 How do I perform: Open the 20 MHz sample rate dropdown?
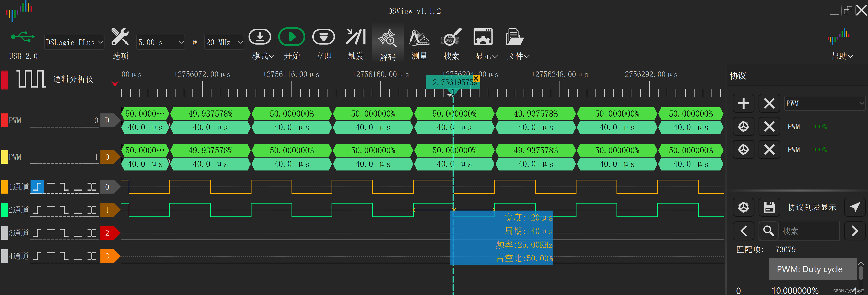tap(224, 42)
